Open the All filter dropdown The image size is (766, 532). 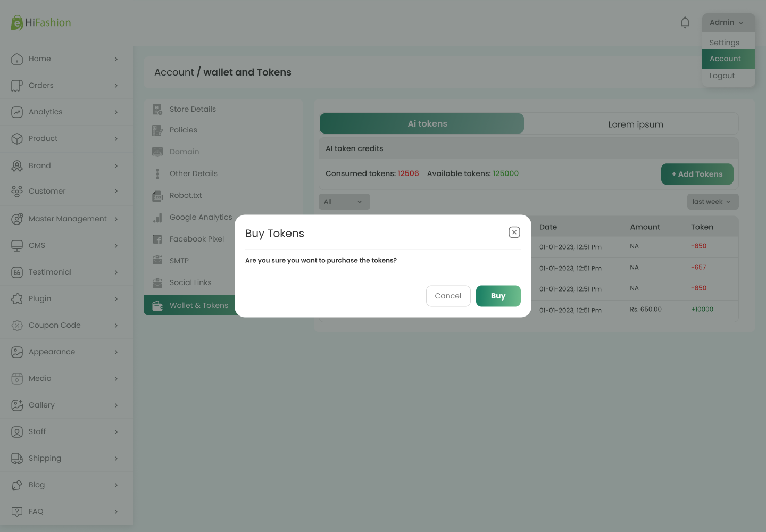tap(344, 202)
